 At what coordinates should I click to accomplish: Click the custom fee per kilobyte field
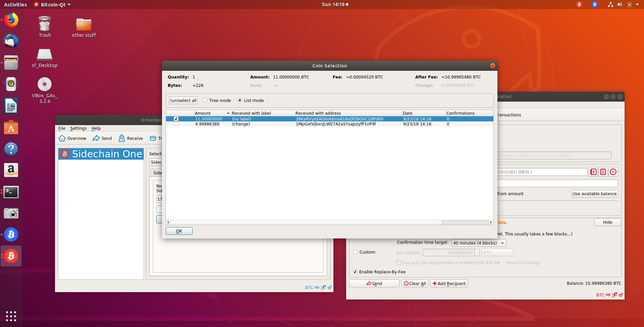tap(448, 253)
